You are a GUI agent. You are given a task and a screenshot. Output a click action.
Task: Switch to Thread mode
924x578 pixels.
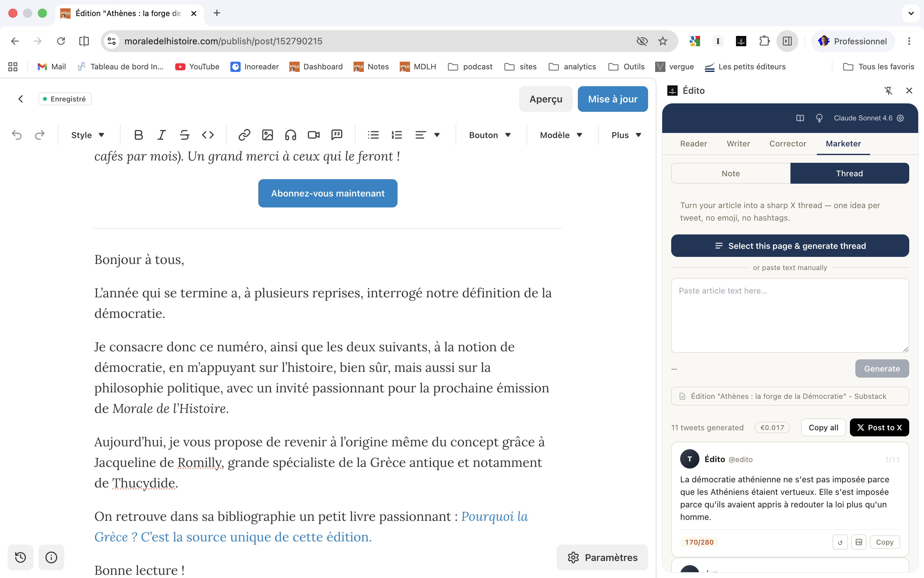coord(850,173)
